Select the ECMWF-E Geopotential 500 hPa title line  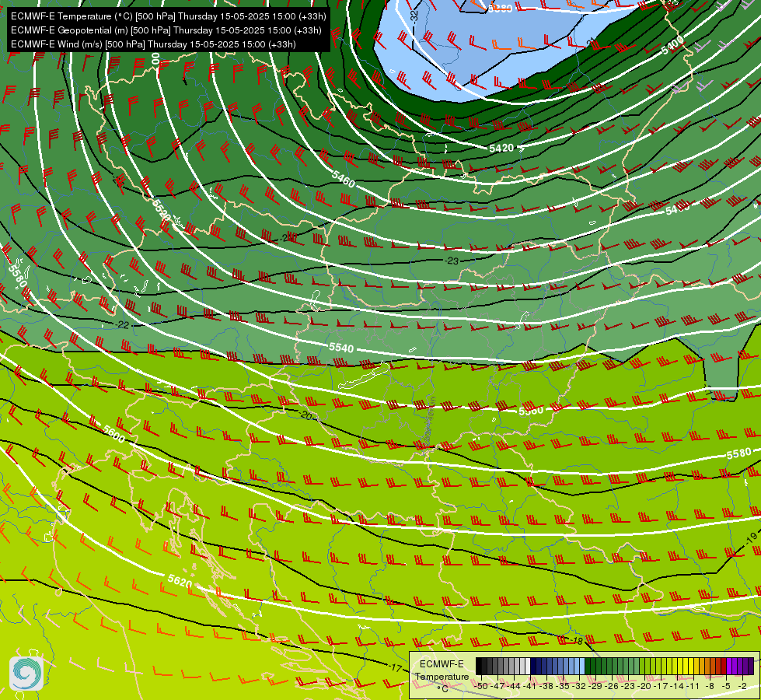pyautogui.click(x=166, y=30)
